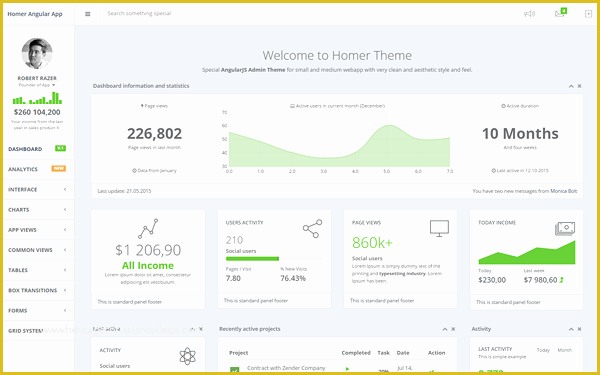Click Robert Razer's profile photo
The width and height of the screenshot is (600, 375).
[37, 54]
